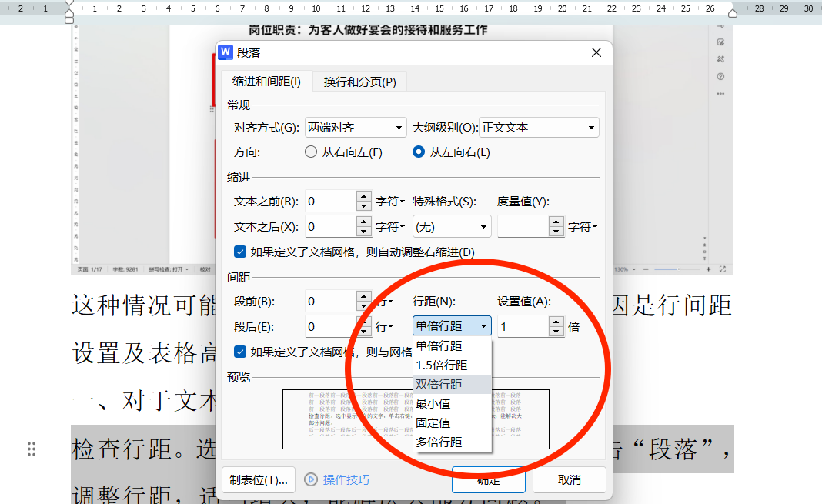Toggle 与网格对齐 checkbox under 间距

point(240,352)
